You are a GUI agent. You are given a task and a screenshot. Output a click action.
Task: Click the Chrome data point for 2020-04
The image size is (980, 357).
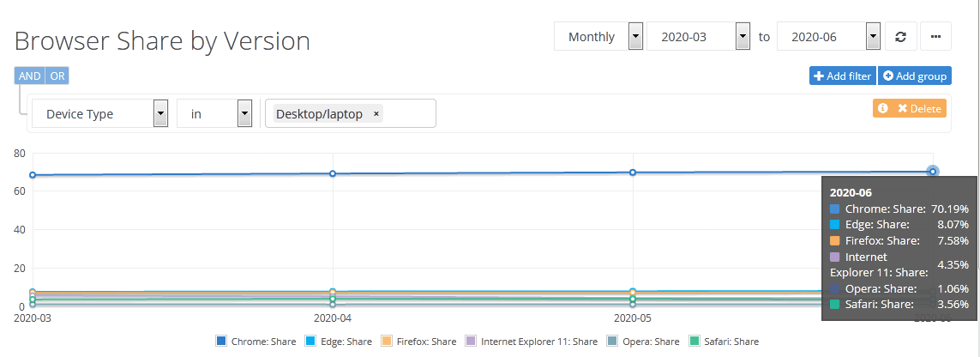coord(332,173)
